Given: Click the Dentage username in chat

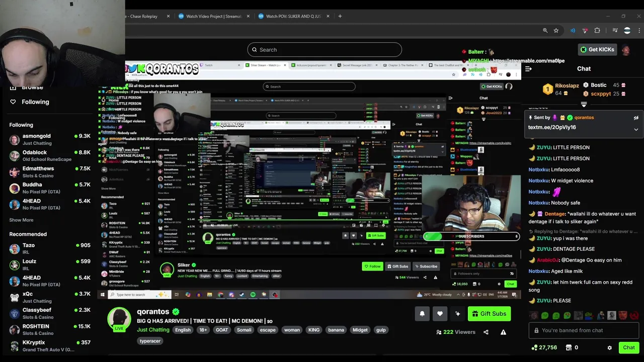Looking at the screenshot, I should (555, 214).
